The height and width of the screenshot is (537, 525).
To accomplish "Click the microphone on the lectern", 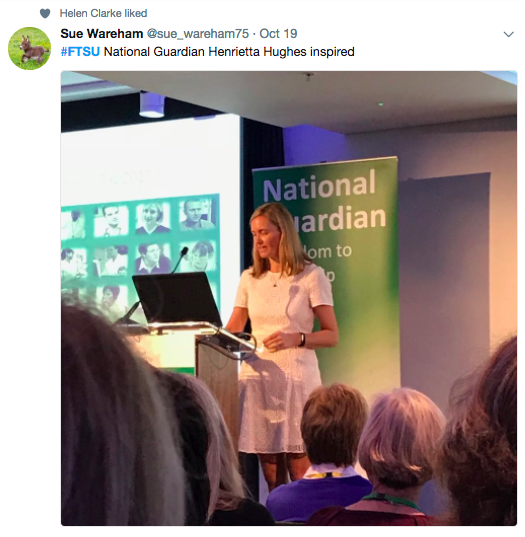I will (179, 260).
